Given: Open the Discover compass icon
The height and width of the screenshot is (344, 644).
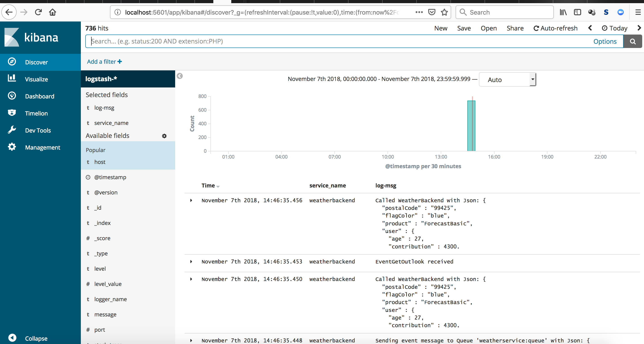Looking at the screenshot, I should click(12, 62).
